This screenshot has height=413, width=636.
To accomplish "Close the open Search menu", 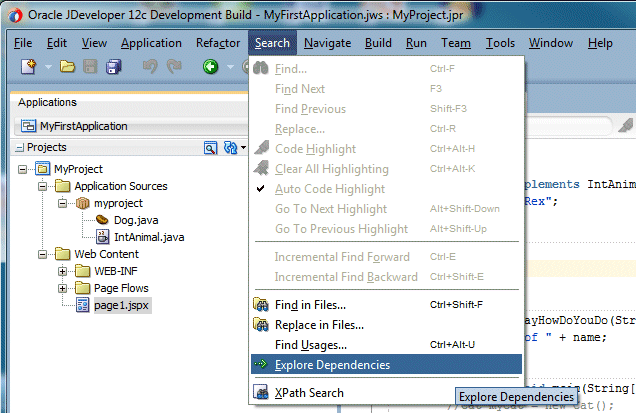I will click(272, 43).
